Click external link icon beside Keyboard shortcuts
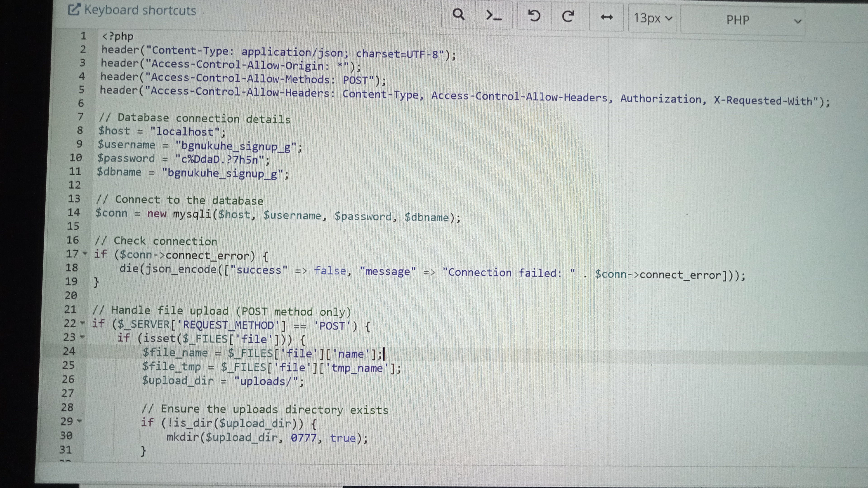This screenshot has width=868, height=488. (74, 9)
